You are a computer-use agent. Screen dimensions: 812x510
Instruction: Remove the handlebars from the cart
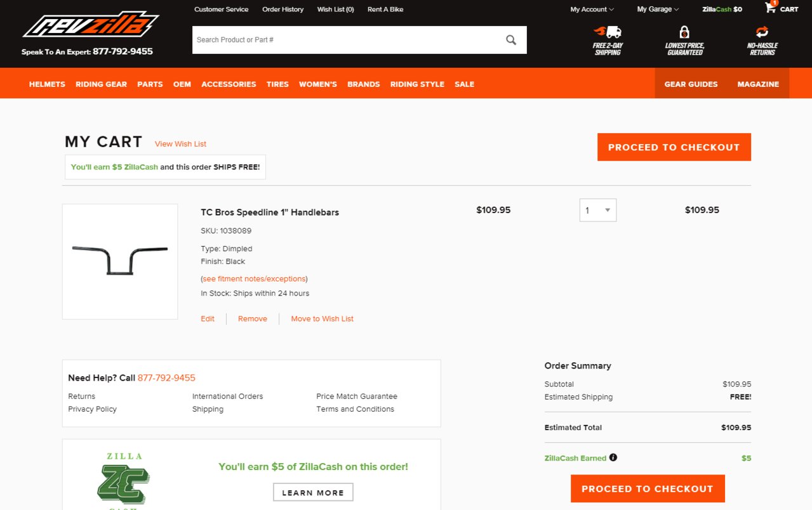[253, 318]
